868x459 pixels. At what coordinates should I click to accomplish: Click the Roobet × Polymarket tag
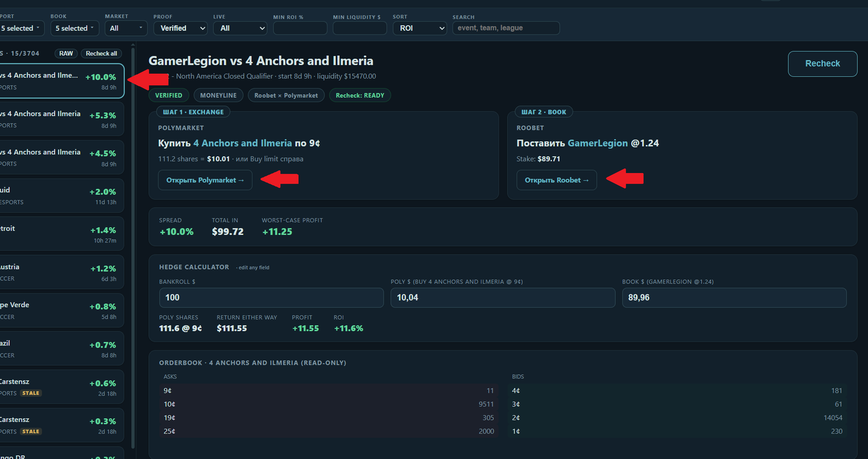286,96
